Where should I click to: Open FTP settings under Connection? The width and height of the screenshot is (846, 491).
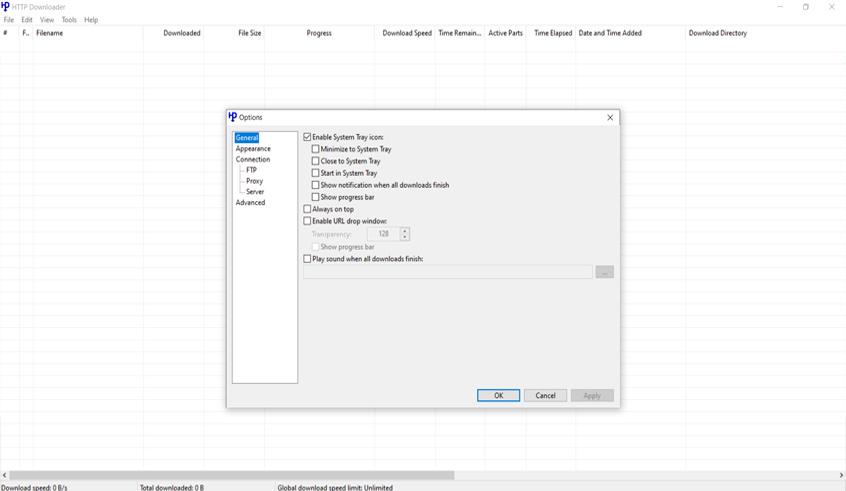coord(251,170)
